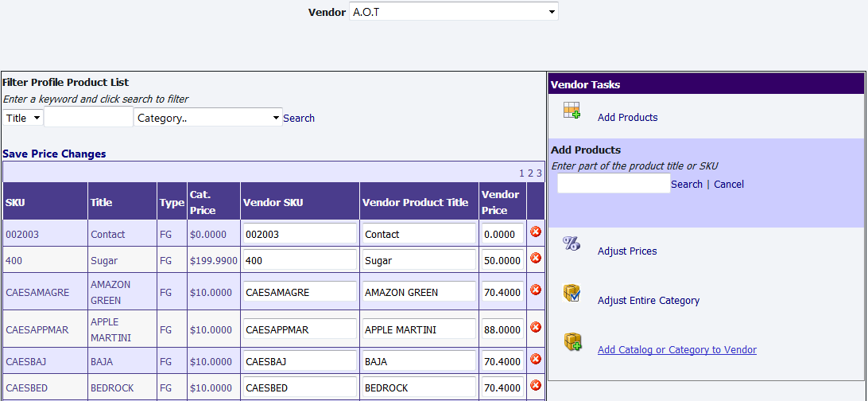Delete the BAJA product row
Screen dimensions: 868x401
(536, 360)
